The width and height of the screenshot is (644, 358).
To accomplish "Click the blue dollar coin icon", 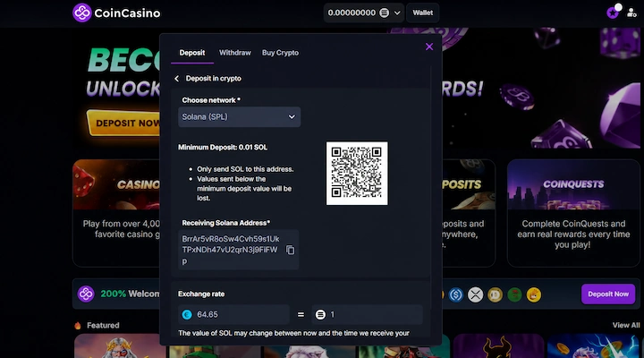I will coord(455,294).
